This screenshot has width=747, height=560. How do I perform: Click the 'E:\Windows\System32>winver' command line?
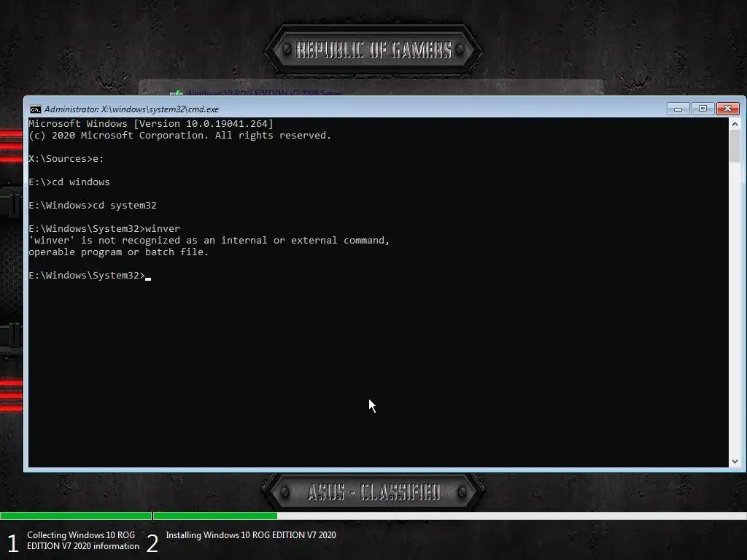104,228
